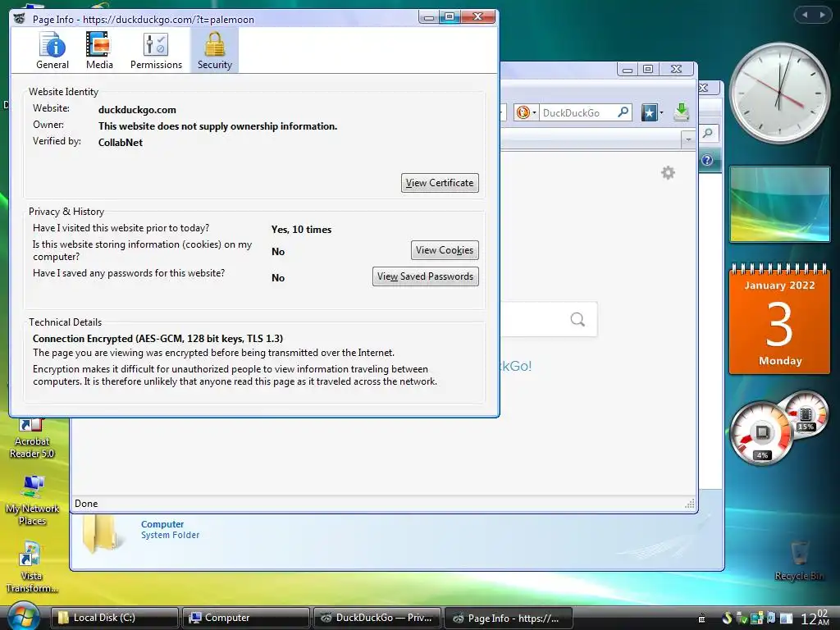Screen dimensions: 840x630
Task: Click the Windows Start orb
Action: [23, 617]
